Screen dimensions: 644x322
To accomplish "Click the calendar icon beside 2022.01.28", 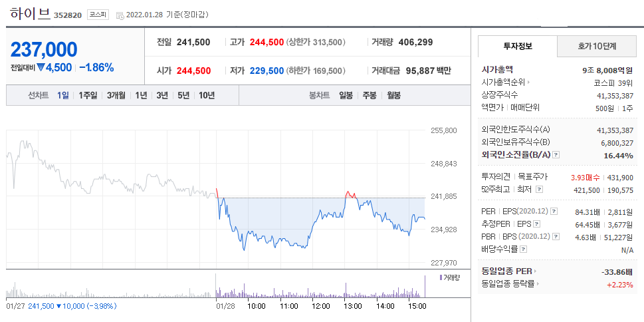I will coord(120,15).
